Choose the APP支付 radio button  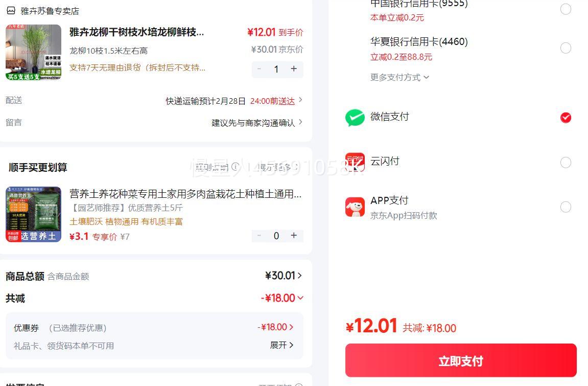pyautogui.click(x=566, y=207)
